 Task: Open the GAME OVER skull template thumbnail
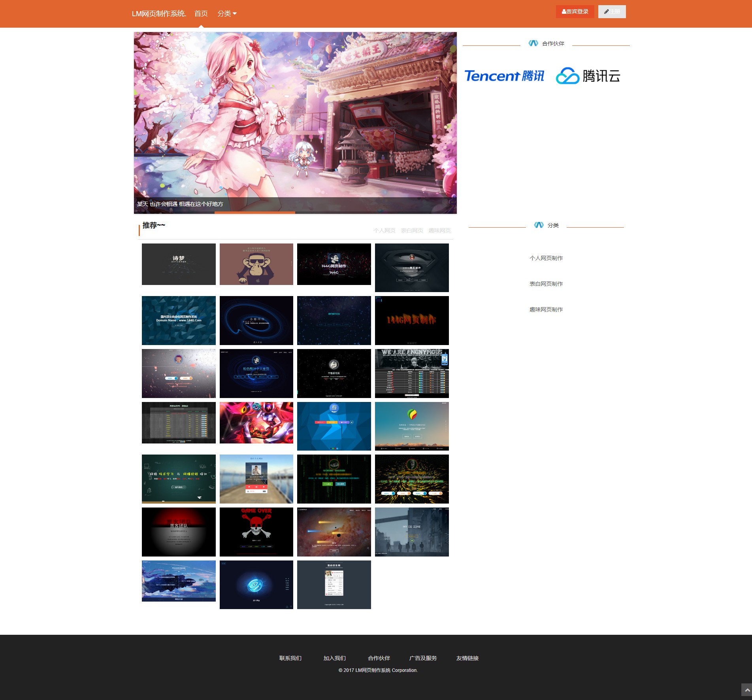tap(256, 532)
